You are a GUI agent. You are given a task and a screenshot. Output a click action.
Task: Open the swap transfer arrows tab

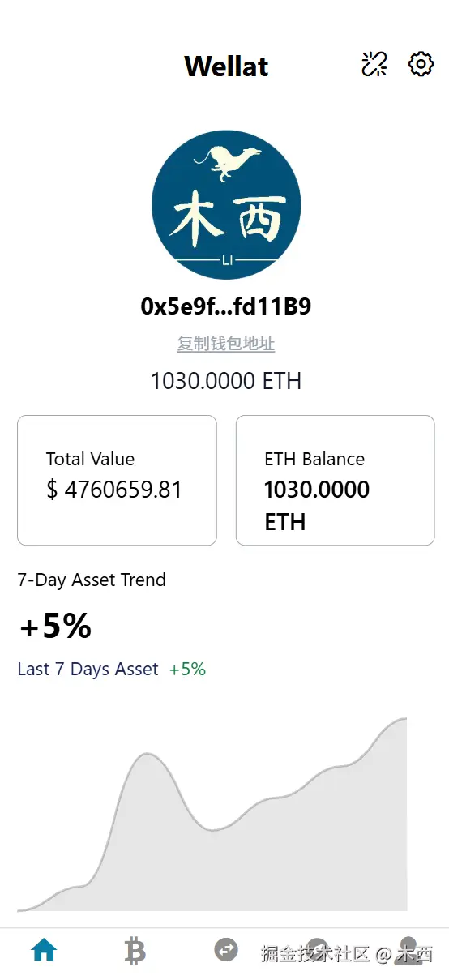(226, 950)
